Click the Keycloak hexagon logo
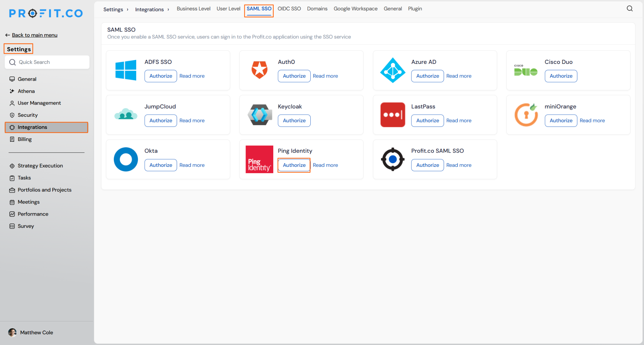The image size is (644, 345). 260,115
